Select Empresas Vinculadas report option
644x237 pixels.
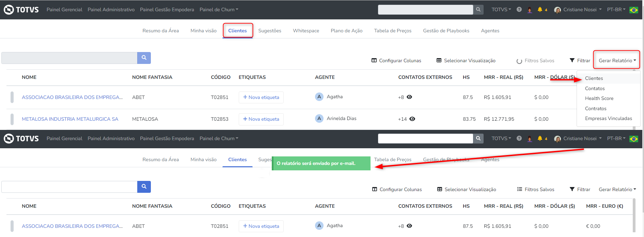point(608,118)
